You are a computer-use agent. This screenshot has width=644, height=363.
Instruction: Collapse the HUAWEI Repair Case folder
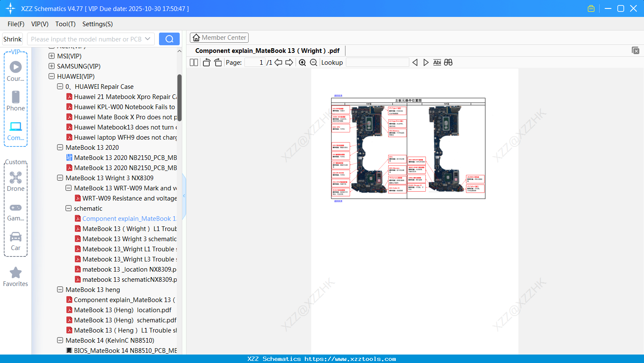60,86
